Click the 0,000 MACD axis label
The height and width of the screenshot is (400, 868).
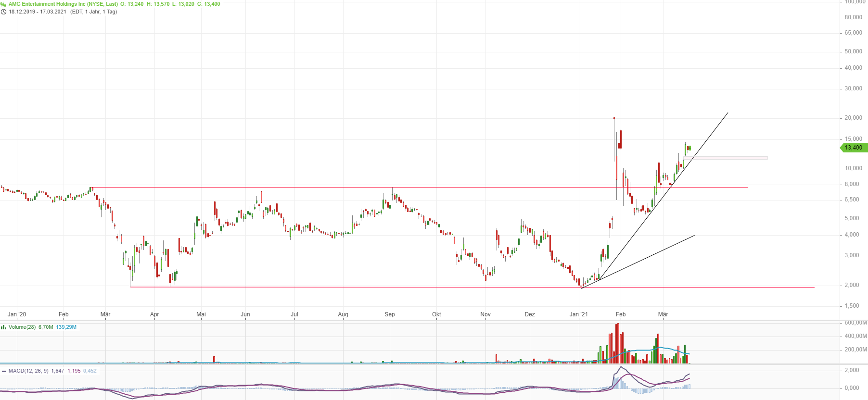coord(852,388)
